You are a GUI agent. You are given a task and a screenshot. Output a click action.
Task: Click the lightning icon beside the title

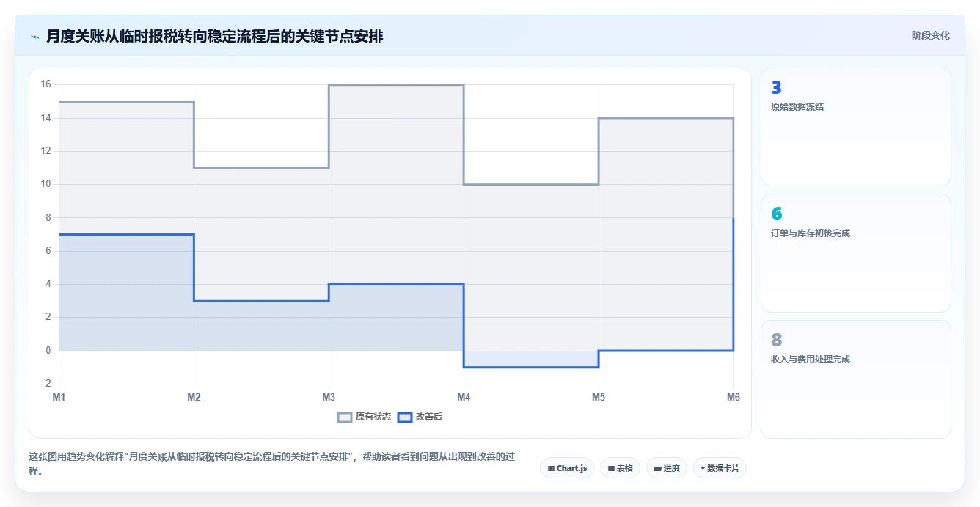35,36
